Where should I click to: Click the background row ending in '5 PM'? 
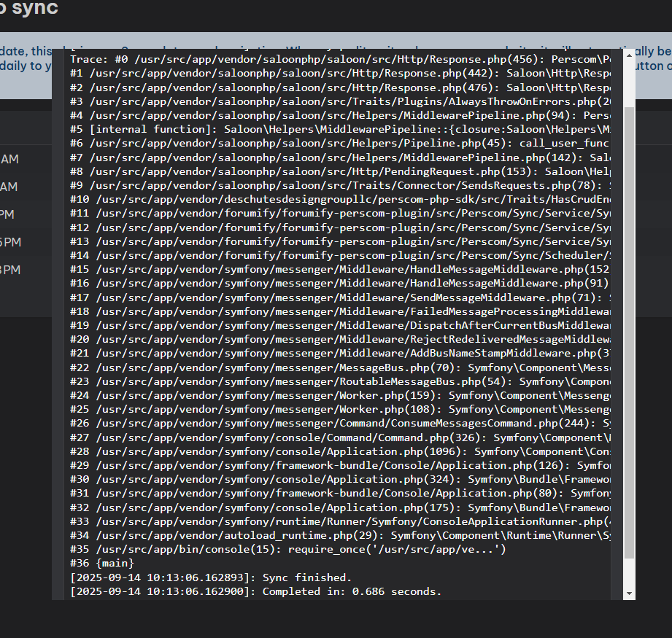pyautogui.click(x=9, y=242)
